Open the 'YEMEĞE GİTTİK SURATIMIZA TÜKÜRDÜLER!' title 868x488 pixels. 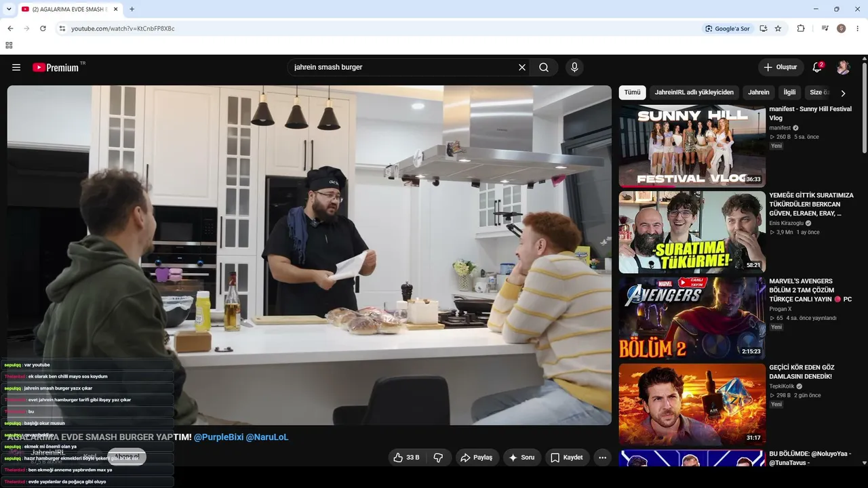[x=811, y=204]
